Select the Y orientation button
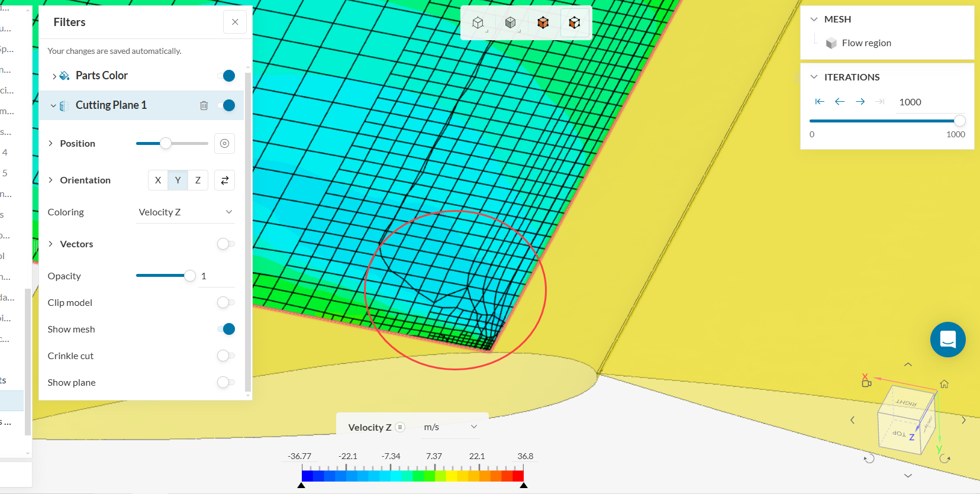Image resolution: width=980 pixels, height=494 pixels. 178,180
